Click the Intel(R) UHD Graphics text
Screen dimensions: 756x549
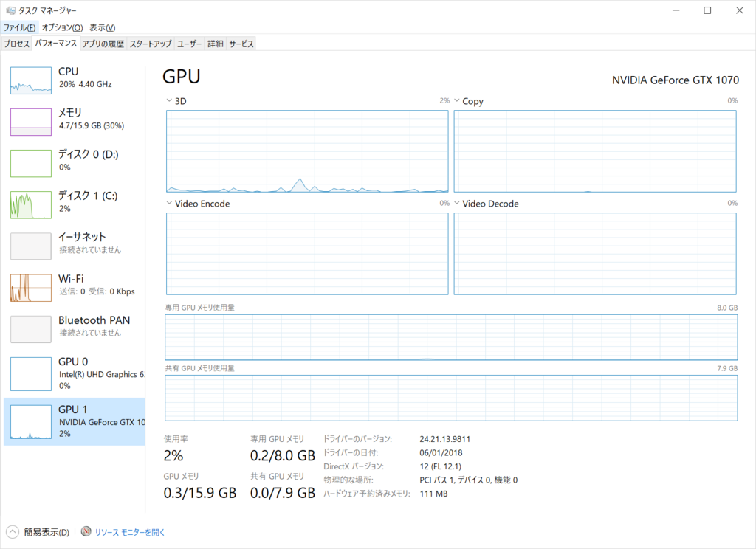[x=102, y=375]
